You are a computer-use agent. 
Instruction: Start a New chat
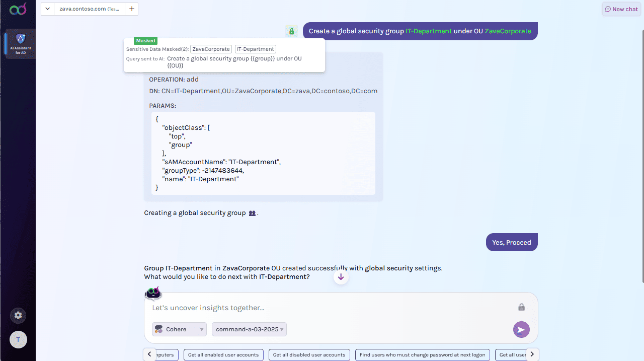(621, 9)
